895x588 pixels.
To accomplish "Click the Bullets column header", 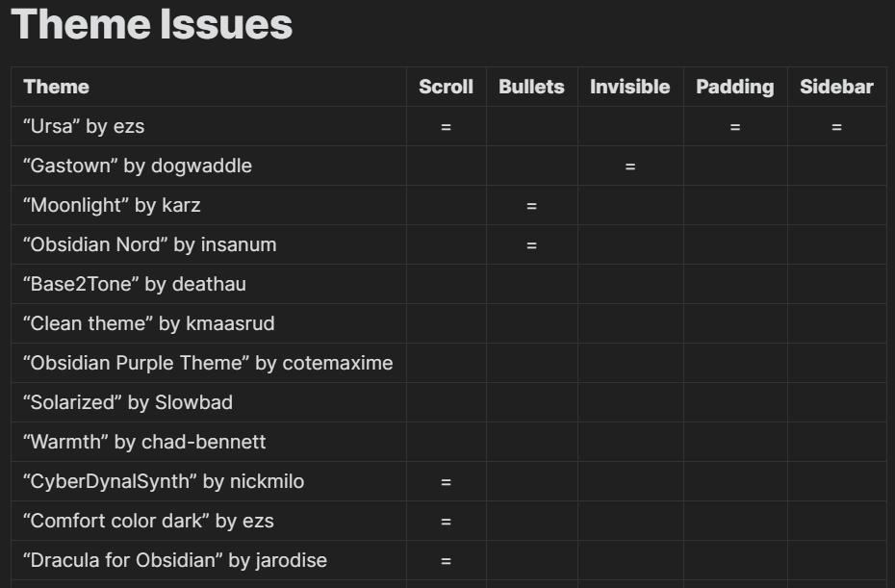I will (532, 87).
